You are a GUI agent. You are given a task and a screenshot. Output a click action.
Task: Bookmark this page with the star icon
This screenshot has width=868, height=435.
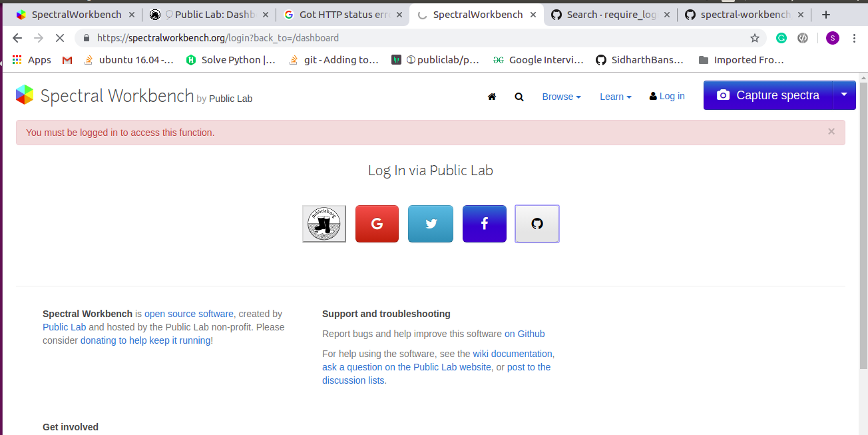coord(755,38)
